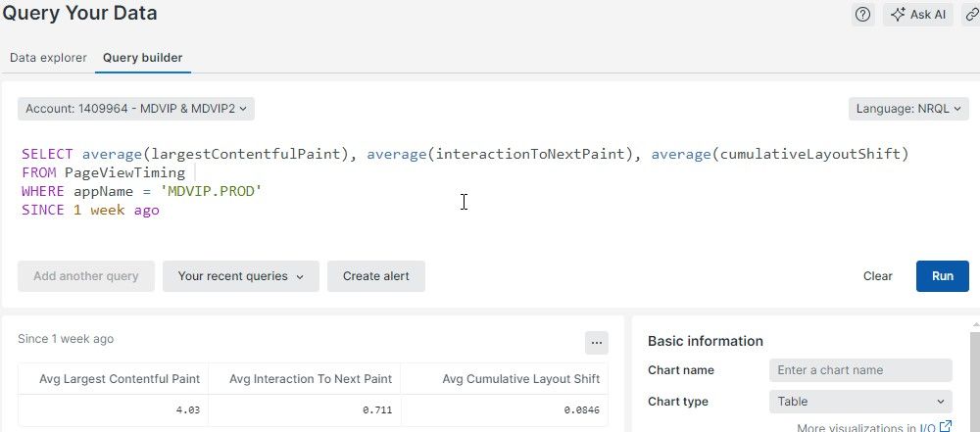Viewport: 980px width, 432px height.
Task: Click the 0.0846 table cell
Action: coord(505,410)
